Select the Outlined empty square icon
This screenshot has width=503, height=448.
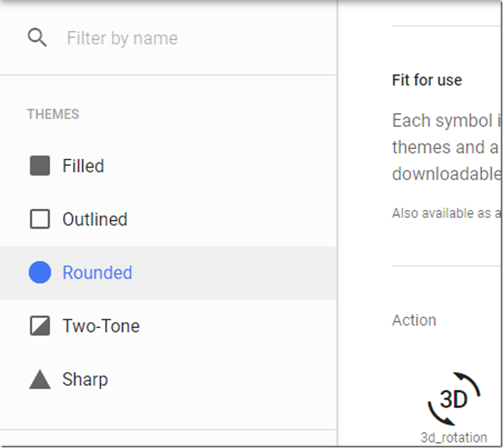click(40, 219)
